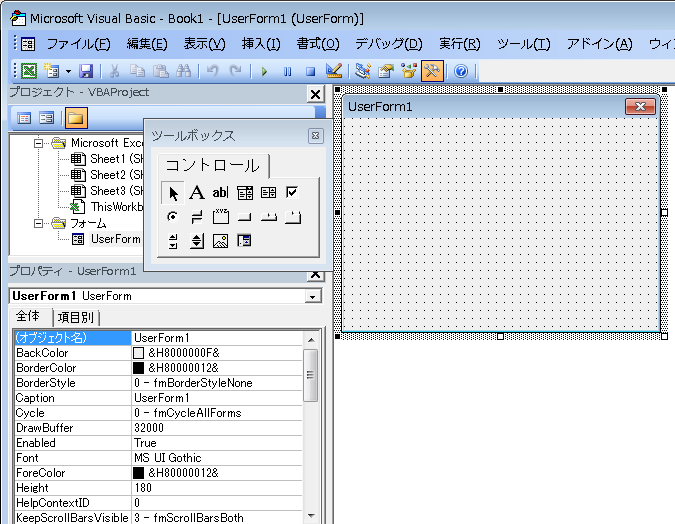Select the MultiPage control in Toolbox

click(293, 217)
